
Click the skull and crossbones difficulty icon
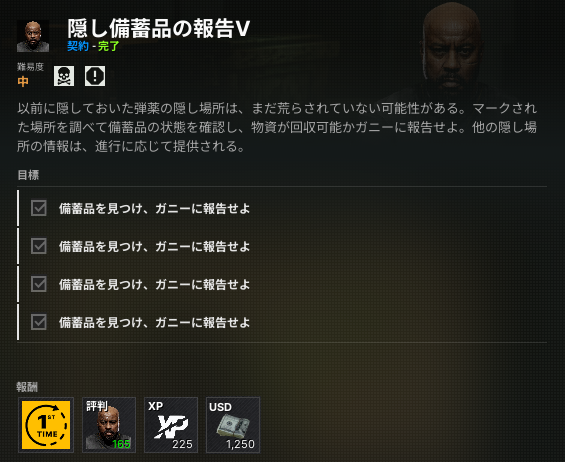(64, 76)
